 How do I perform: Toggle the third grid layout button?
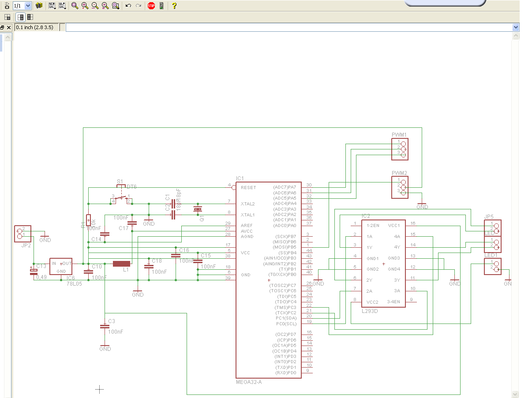tap(30, 17)
